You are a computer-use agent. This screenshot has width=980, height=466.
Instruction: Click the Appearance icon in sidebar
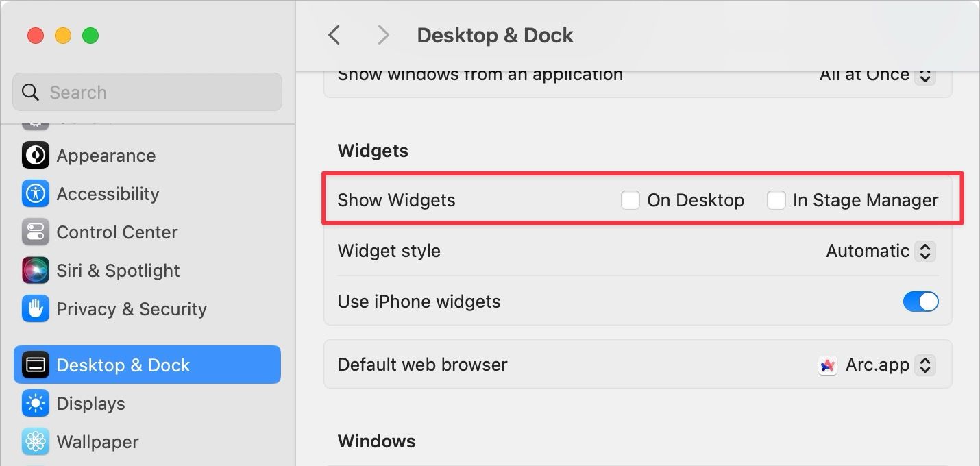tap(36, 156)
